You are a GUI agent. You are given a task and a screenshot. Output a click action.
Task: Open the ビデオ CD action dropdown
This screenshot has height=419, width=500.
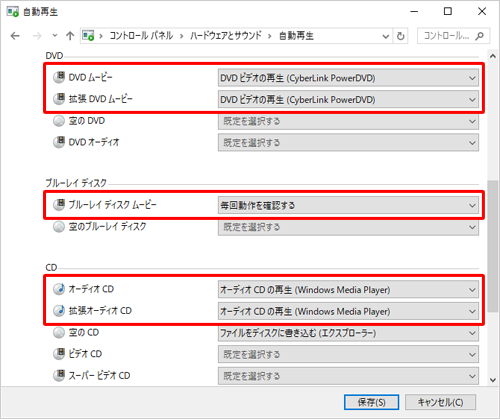coord(348,354)
